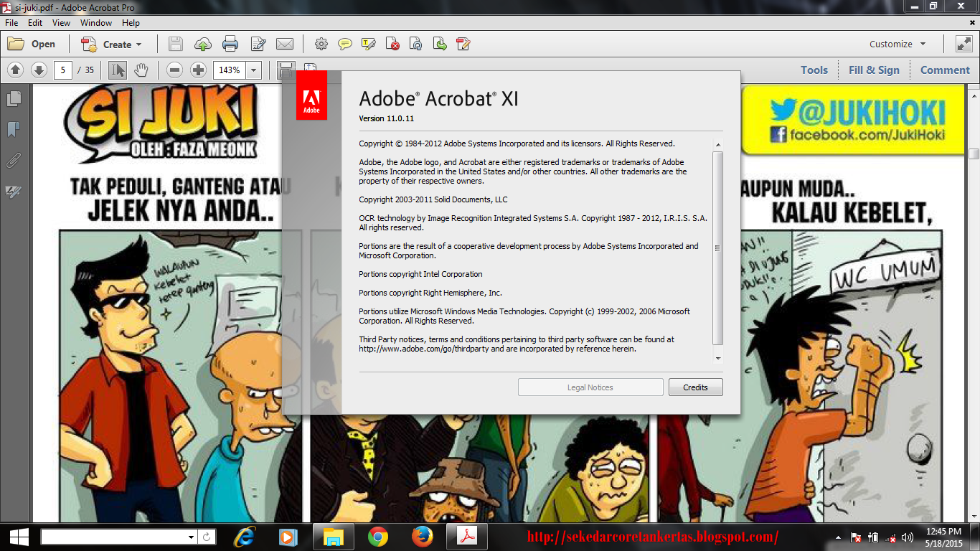
Task: Click the page number field
Action: coord(63,70)
